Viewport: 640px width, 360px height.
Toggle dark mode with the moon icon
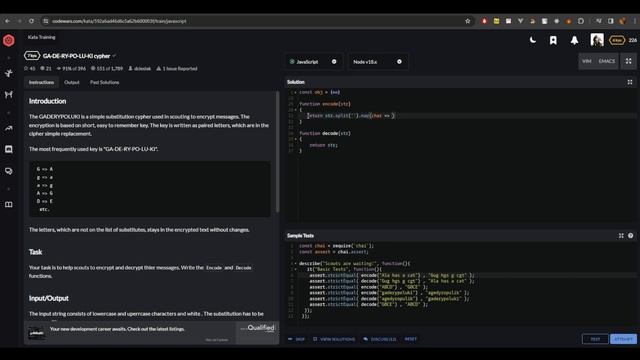coord(533,40)
